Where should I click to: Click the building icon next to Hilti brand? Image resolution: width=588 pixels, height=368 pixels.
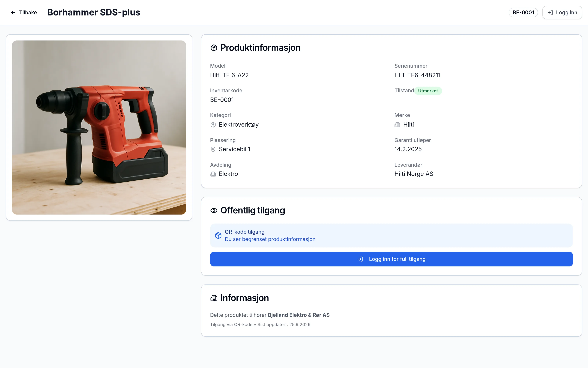(397, 125)
